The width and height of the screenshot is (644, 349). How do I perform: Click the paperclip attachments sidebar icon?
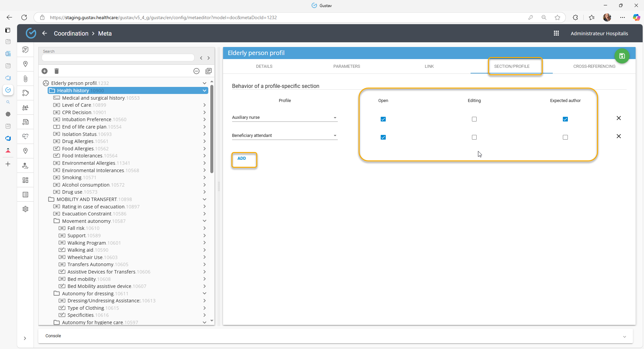(25, 79)
